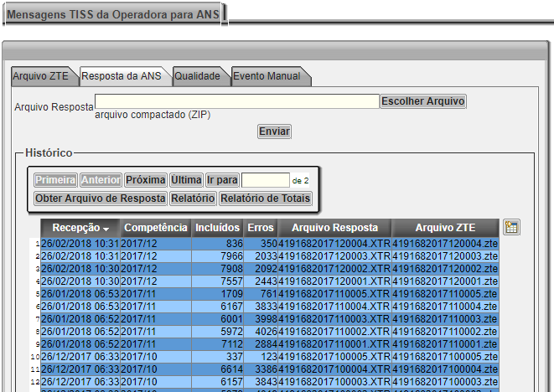The height and width of the screenshot is (392, 554).
Task: Click the table column settings icon
Action: [512, 227]
